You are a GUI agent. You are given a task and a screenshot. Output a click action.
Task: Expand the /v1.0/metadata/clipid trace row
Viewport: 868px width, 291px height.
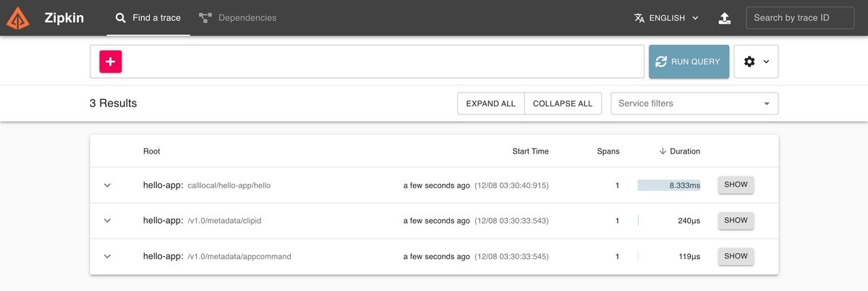[x=107, y=221]
